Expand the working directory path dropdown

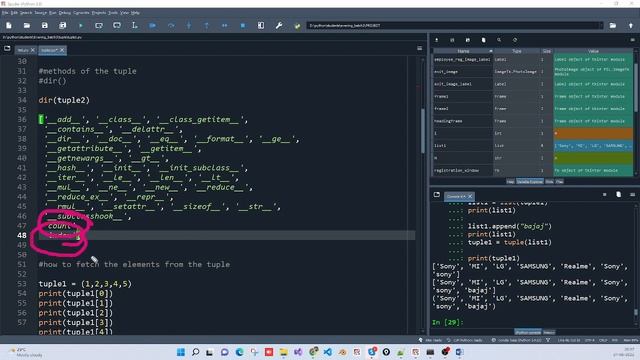[600, 25]
